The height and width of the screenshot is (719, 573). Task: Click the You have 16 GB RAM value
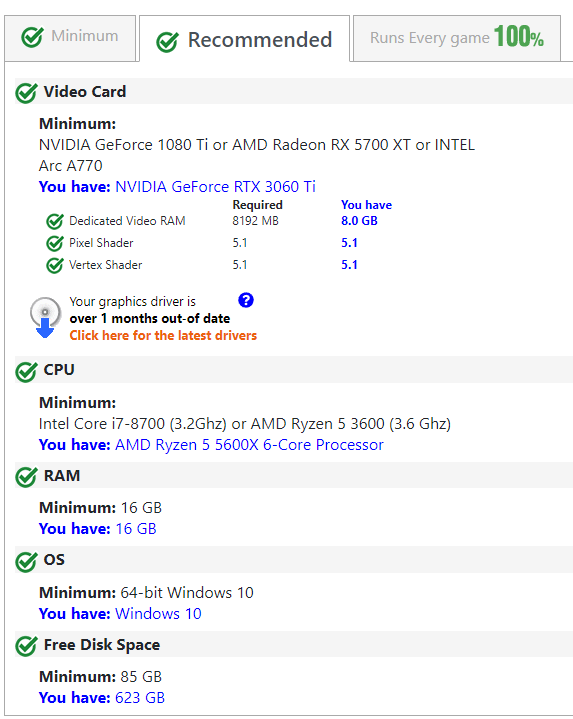[136, 529]
